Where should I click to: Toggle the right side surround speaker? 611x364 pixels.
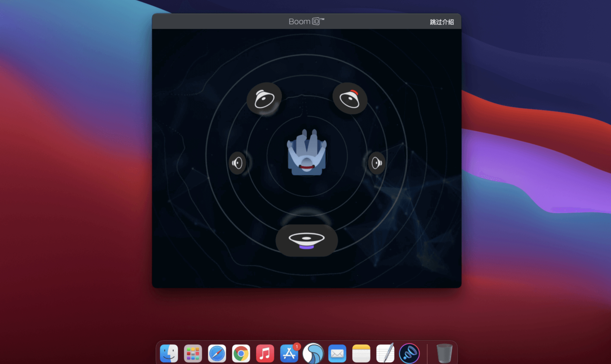377,163
